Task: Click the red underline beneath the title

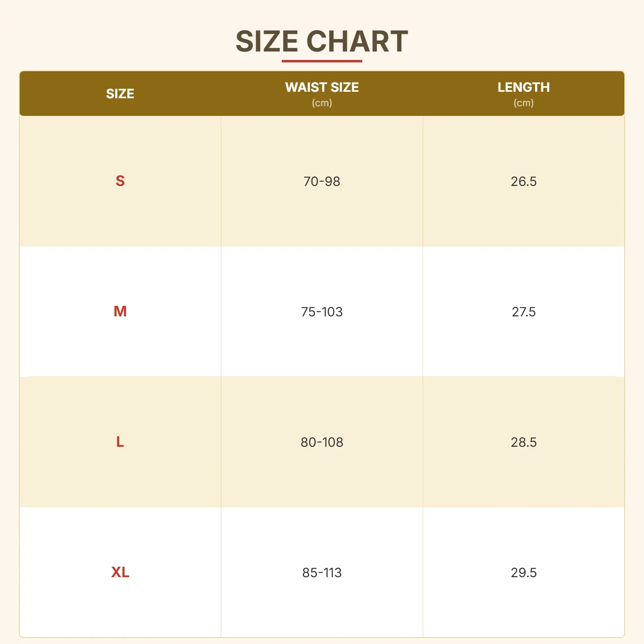Action: click(322, 61)
